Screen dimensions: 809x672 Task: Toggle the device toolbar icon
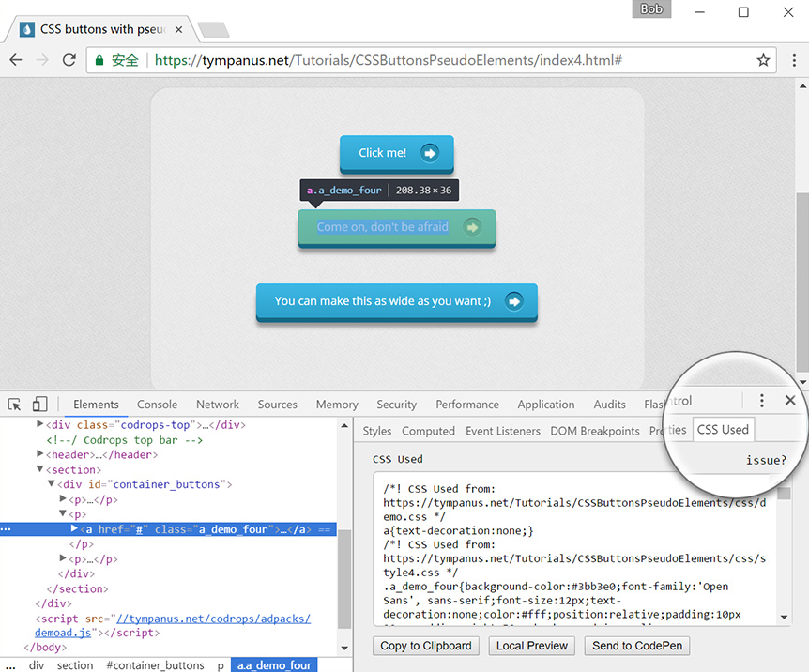pyautogui.click(x=39, y=405)
